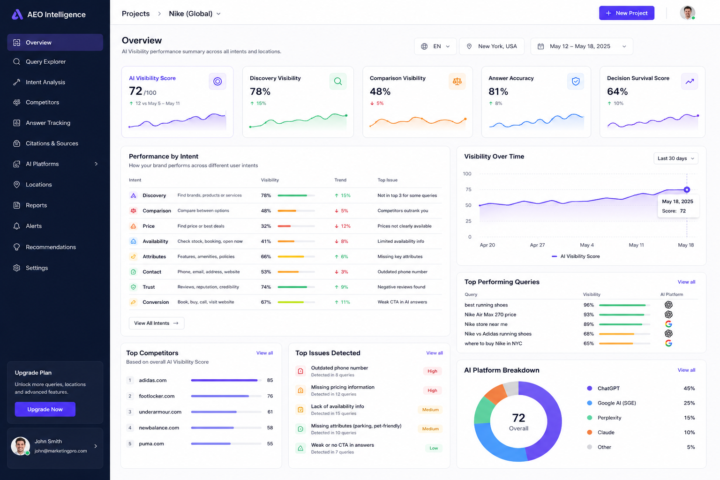Viewport: 720px width, 480px height.
Task: Click the Alerts bell icon in sidebar
Action: coord(17,226)
